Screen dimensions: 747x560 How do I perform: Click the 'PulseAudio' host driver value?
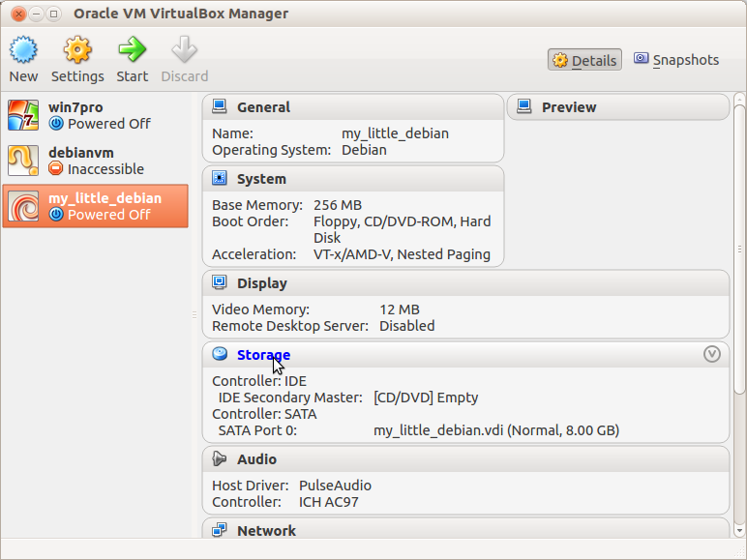335,486
